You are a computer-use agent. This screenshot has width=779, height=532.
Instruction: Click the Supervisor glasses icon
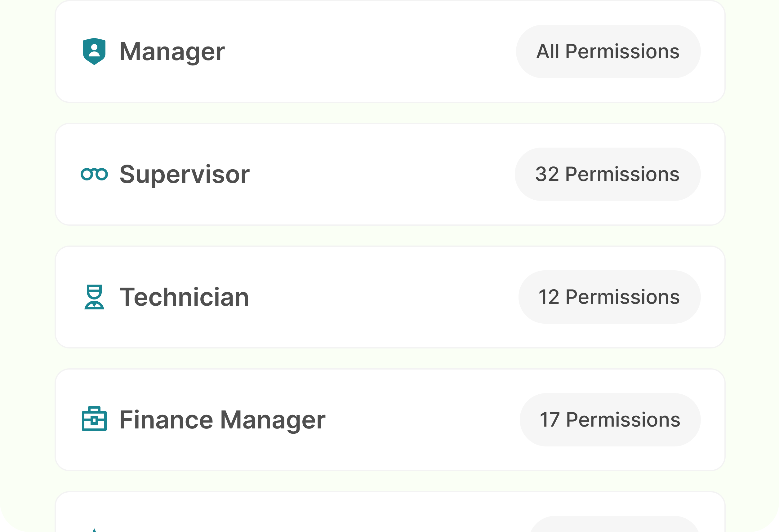tap(94, 174)
